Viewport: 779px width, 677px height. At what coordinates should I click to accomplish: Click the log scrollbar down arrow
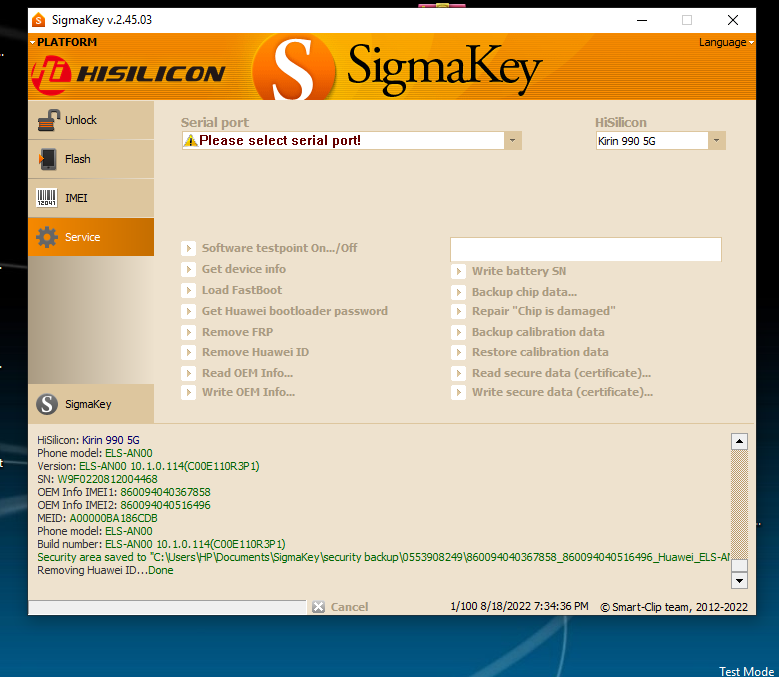tap(739, 580)
